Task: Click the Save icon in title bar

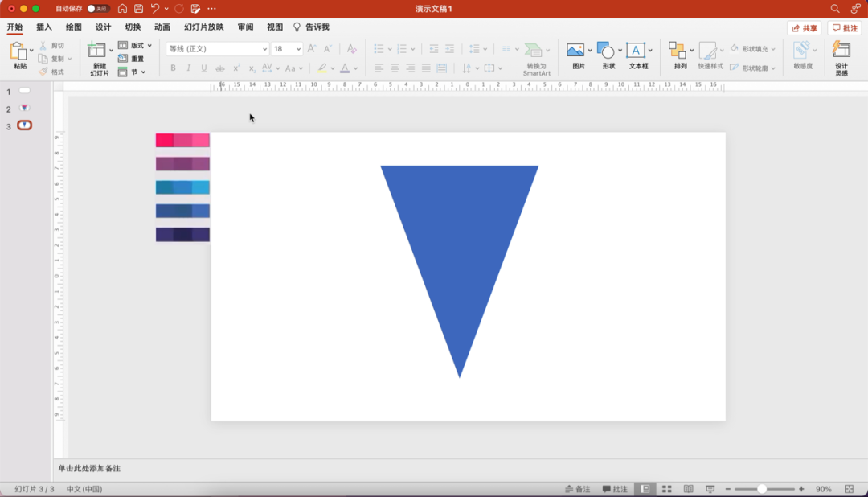Action: [x=138, y=8]
